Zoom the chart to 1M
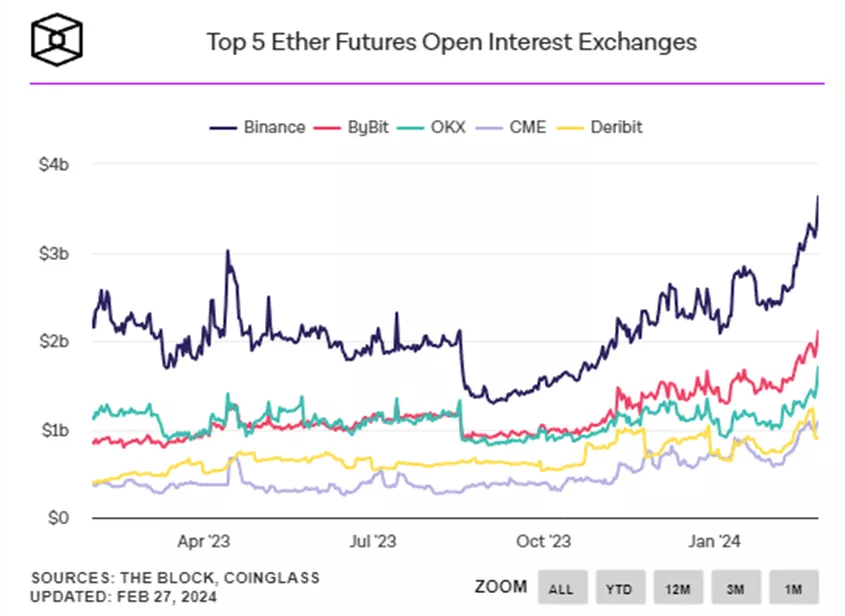845x616 pixels. tap(793, 585)
